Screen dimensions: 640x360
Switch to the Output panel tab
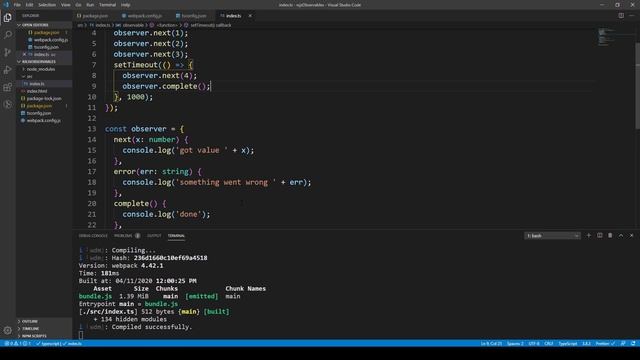(154, 236)
